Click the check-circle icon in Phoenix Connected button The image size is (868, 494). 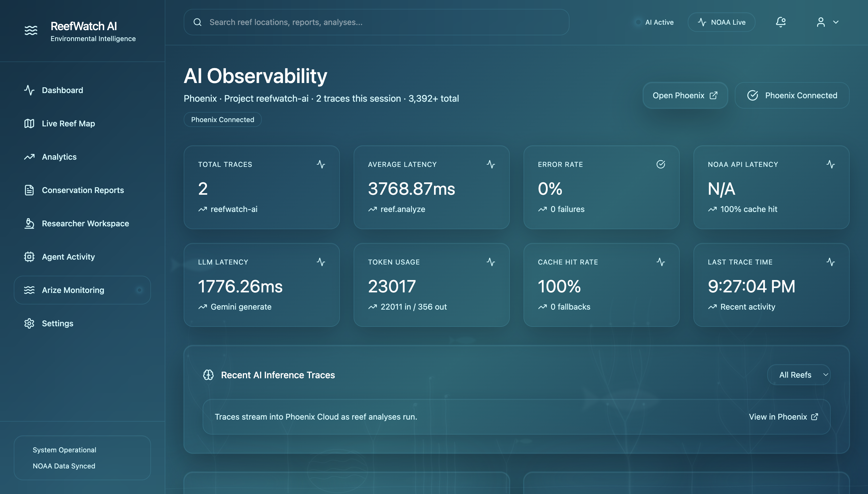pyautogui.click(x=752, y=95)
